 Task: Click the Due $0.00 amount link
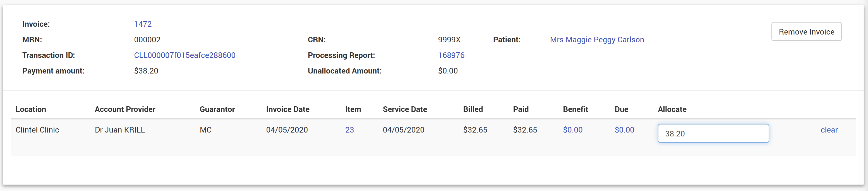pyautogui.click(x=624, y=130)
